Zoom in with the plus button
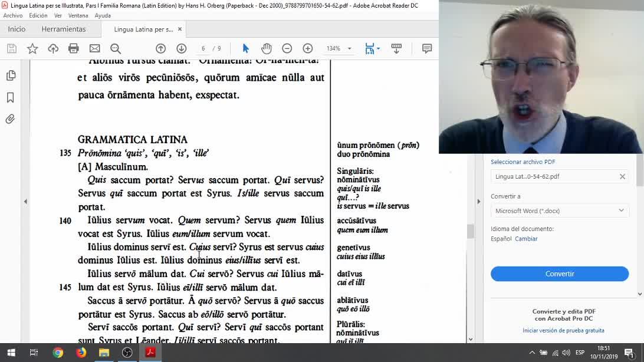644x362 pixels. tap(308, 48)
